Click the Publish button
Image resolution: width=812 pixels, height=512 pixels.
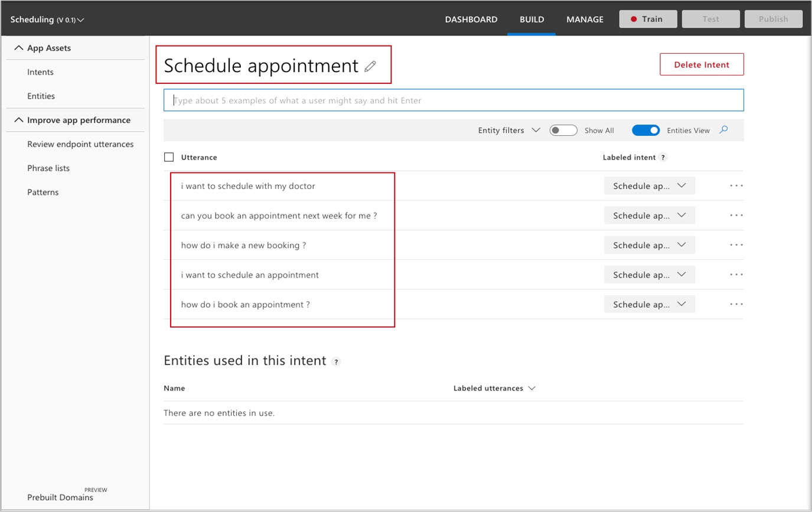pyautogui.click(x=773, y=19)
